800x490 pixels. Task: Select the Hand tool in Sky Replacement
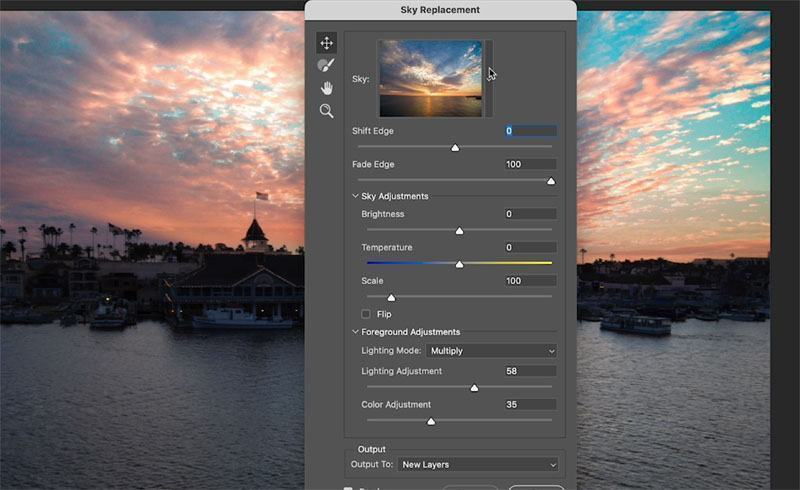click(x=326, y=88)
